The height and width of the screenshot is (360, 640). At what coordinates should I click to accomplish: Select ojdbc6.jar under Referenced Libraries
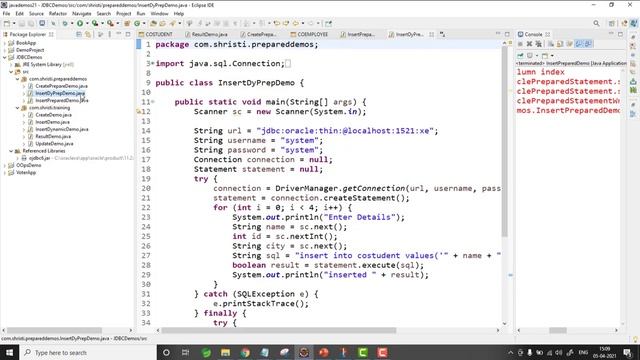39,158
